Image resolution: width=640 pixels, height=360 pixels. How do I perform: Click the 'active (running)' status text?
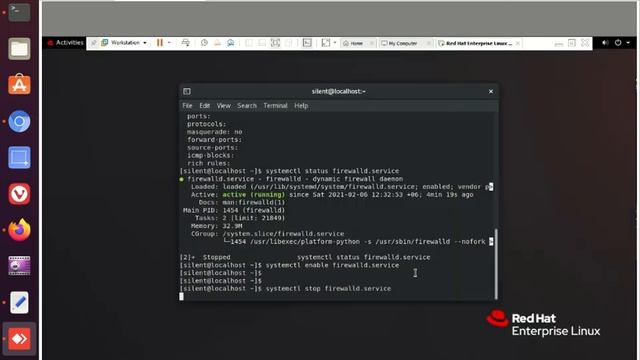point(253,195)
